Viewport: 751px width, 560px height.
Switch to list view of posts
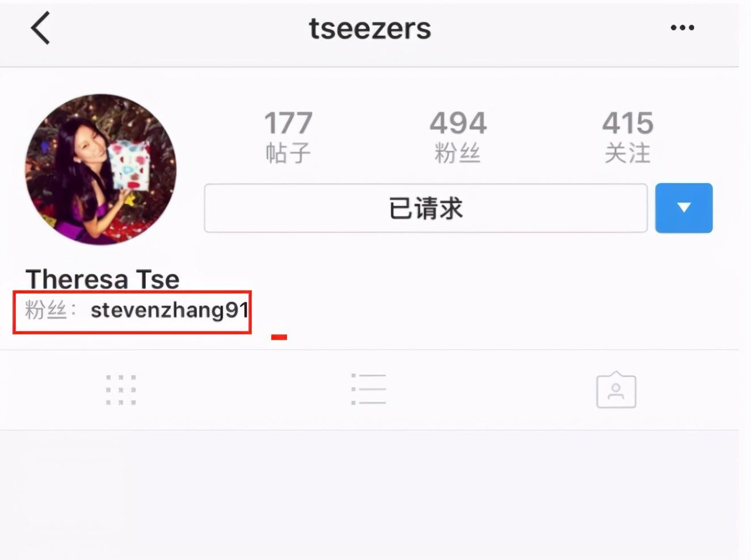tap(369, 389)
